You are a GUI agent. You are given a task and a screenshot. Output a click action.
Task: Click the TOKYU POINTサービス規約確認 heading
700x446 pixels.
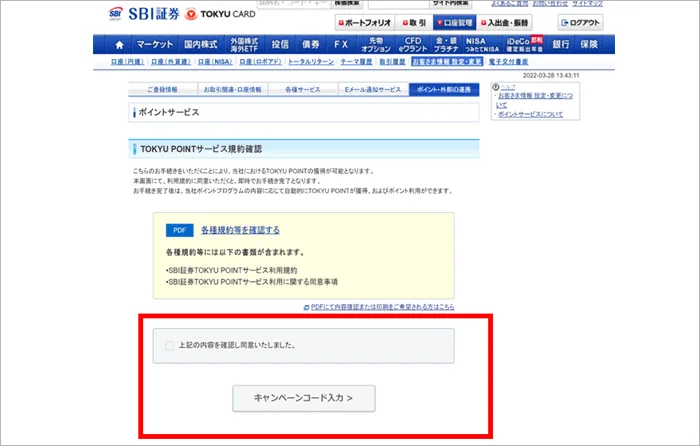pyautogui.click(x=201, y=149)
